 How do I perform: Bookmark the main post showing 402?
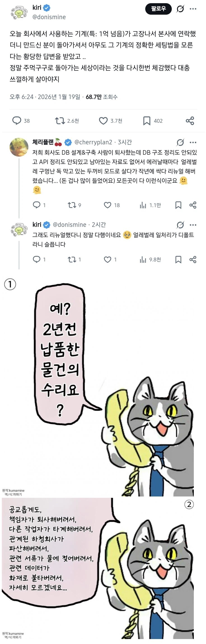tap(153, 121)
